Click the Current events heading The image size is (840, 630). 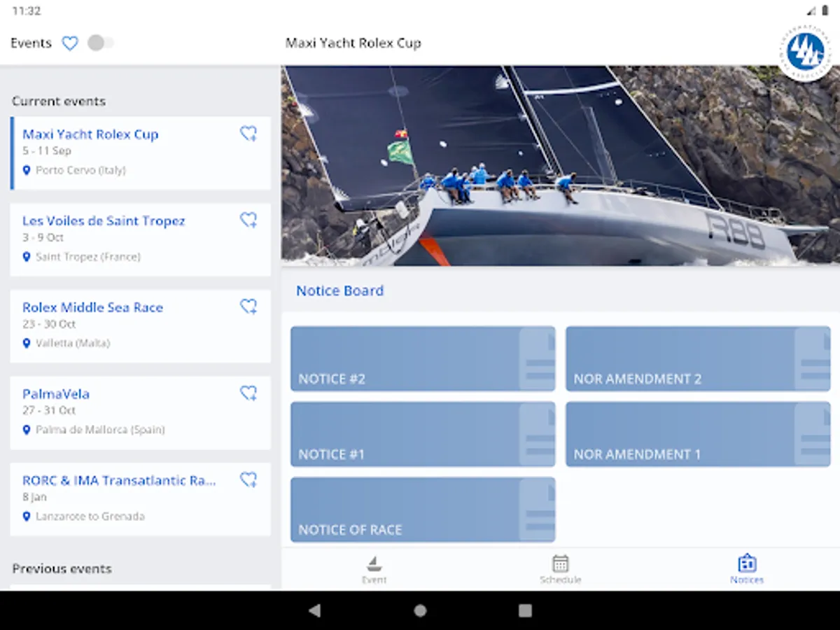coord(59,101)
